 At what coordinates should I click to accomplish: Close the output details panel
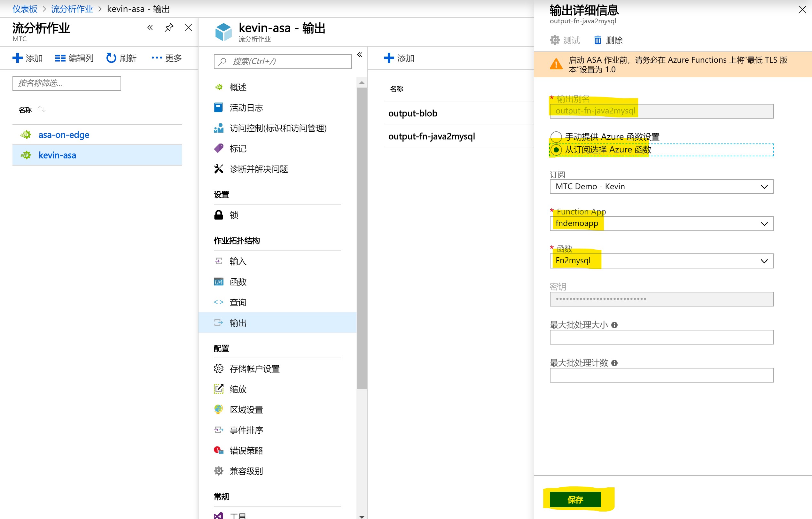802,10
